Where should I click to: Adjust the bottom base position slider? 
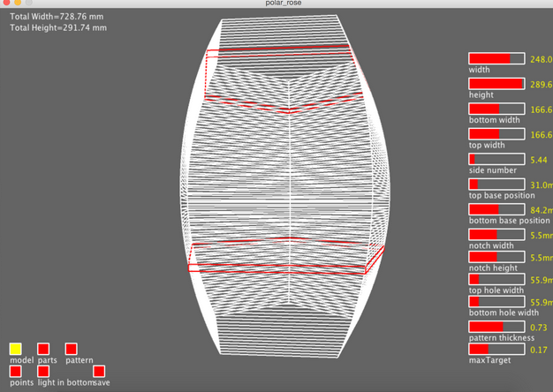496,209
